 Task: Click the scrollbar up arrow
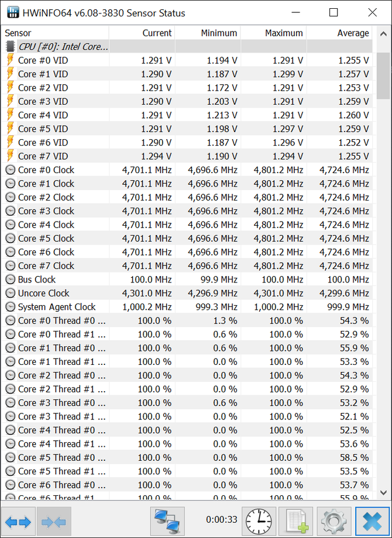383,46
